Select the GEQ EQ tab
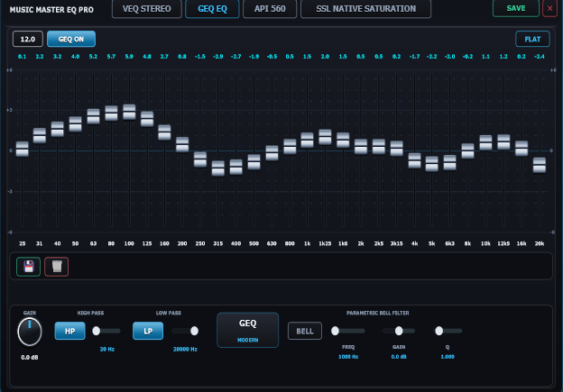The height and width of the screenshot is (392, 563). click(212, 9)
